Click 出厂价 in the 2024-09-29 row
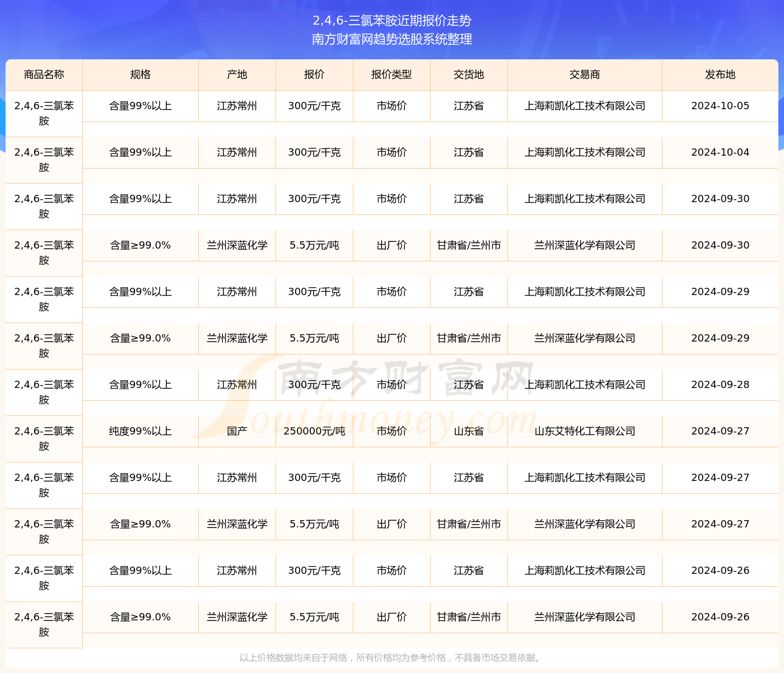784x673 pixels. pyautogui.click(x=392, y=338)
